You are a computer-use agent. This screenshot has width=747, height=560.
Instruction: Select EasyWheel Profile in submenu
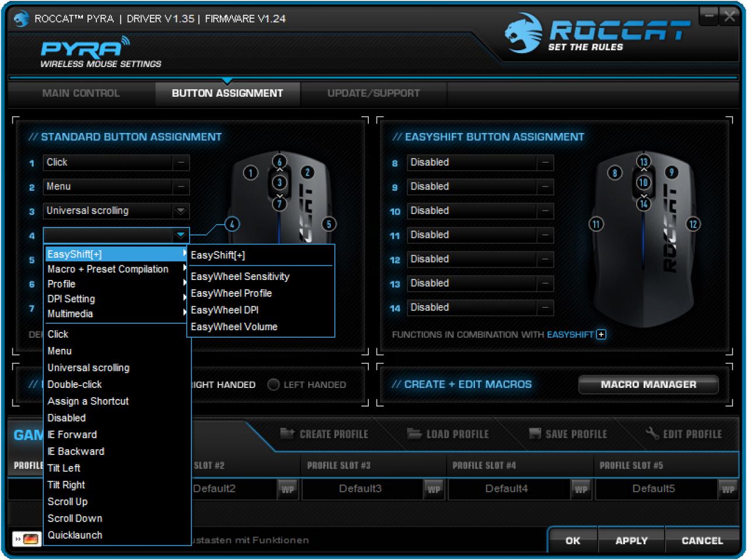point(260,293)
